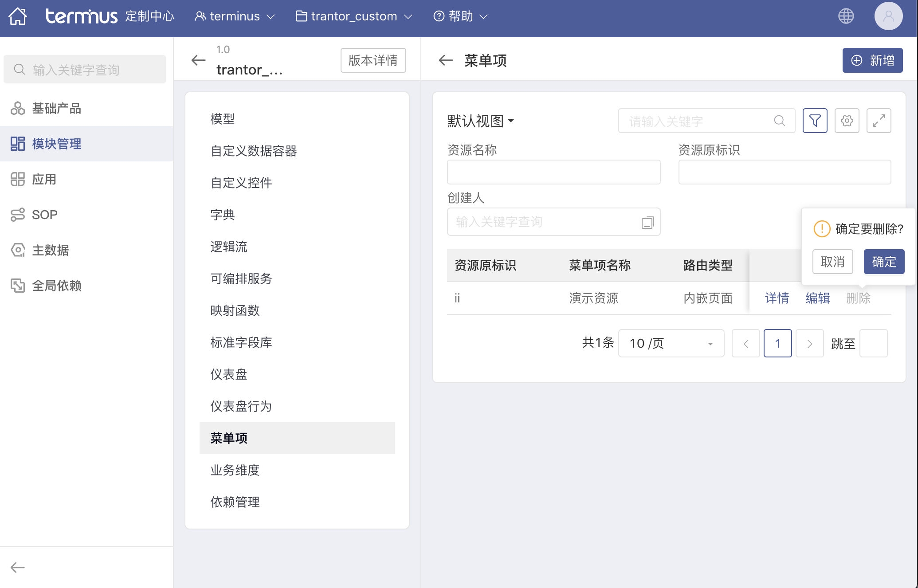This screenshot has width=918, height=588.
Task: Select 字典 in module list
Action: point(297,215)
